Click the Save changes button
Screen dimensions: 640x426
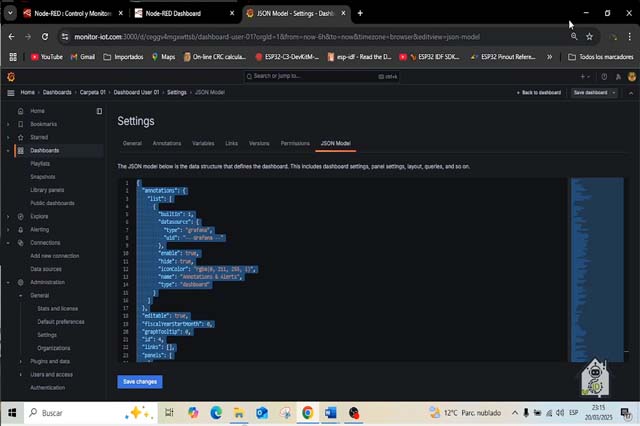139,381
